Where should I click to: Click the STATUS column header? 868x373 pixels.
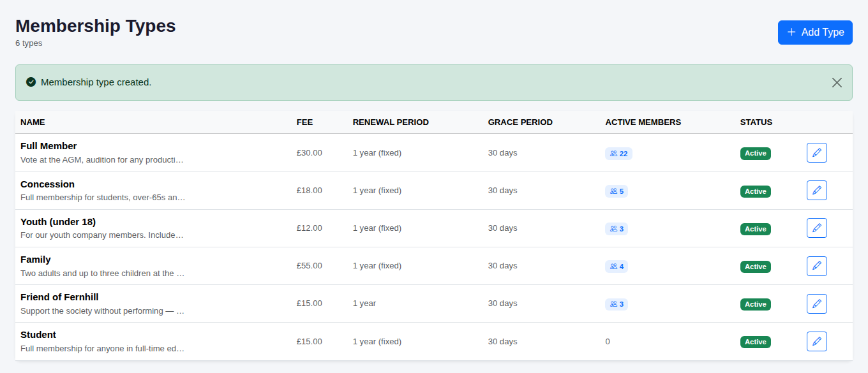pos(756,122)
